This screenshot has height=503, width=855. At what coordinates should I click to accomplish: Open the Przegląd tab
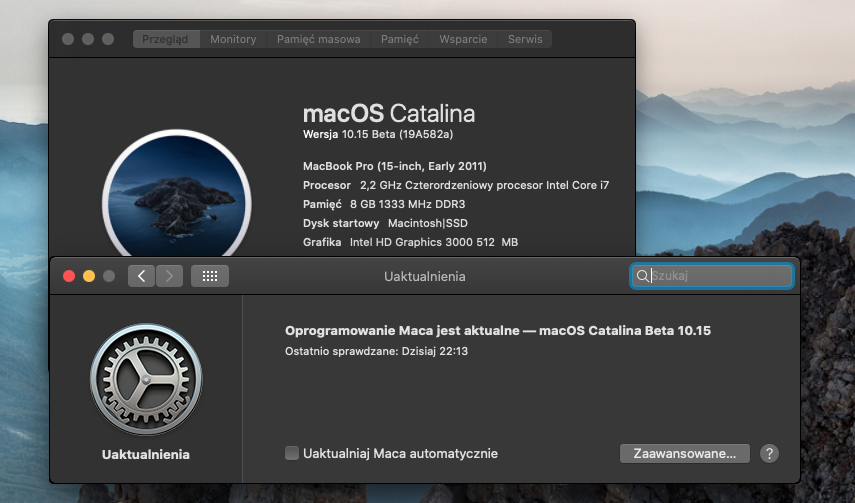pyautogui.click(x=165, y=39)
